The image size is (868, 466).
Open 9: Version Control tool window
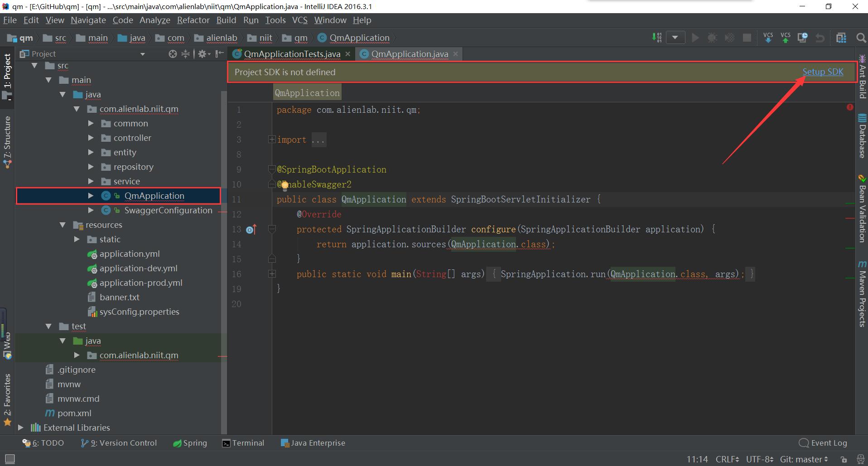[x=119, y=443]
